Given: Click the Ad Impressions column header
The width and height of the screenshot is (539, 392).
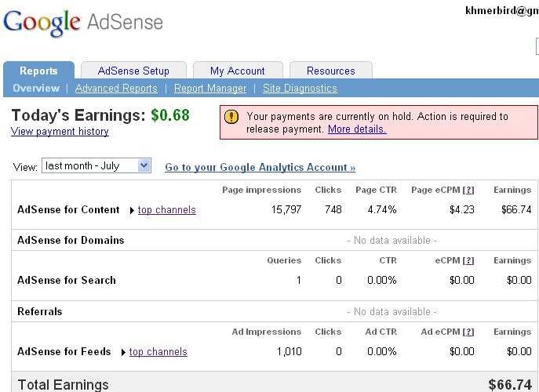Looking at the screenshot, I should click(267, 332).
